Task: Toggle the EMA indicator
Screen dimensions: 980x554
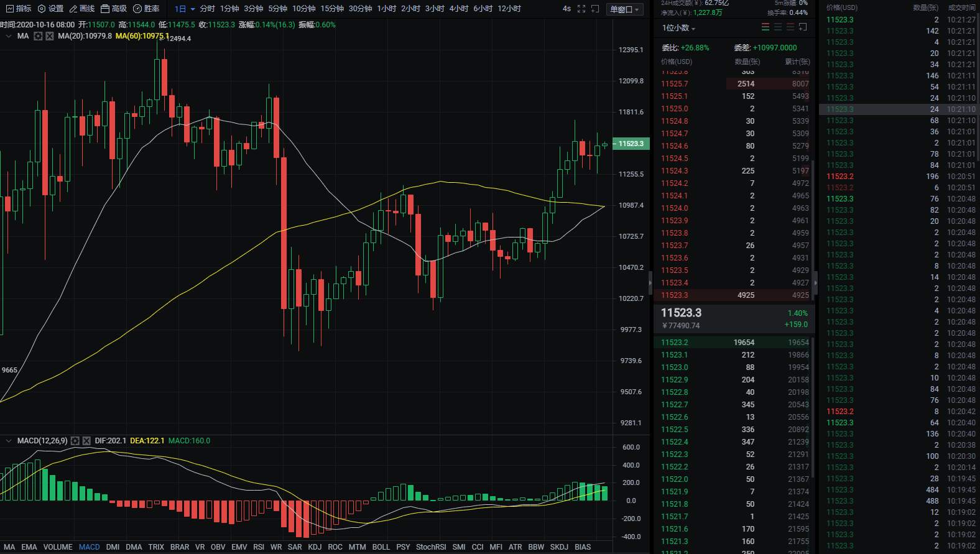Action: 29,547
